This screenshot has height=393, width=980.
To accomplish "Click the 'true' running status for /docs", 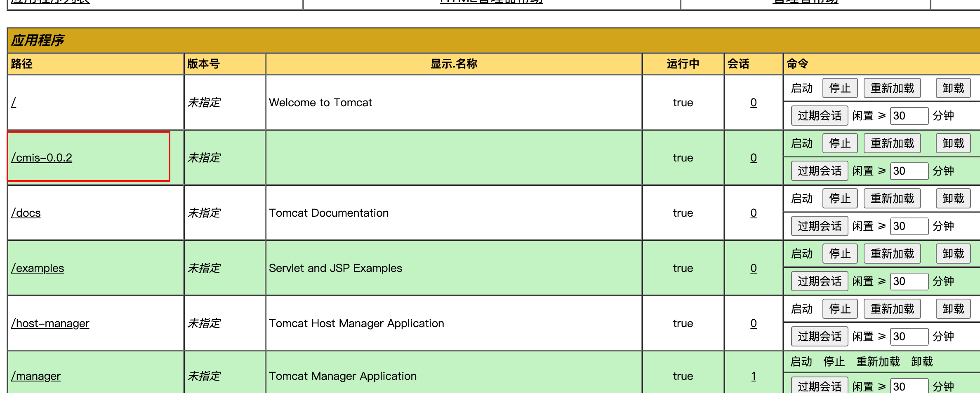I will tap(683, 213).
